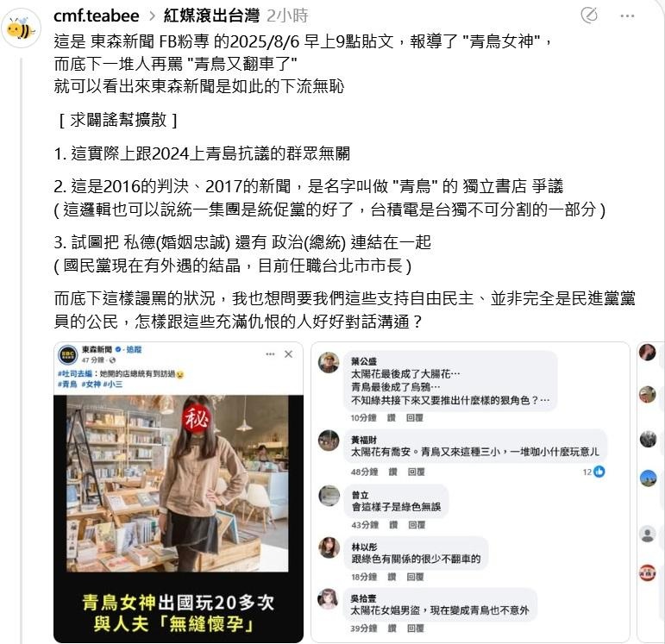Click the #小三 hashtag

(x=113, y=385)
